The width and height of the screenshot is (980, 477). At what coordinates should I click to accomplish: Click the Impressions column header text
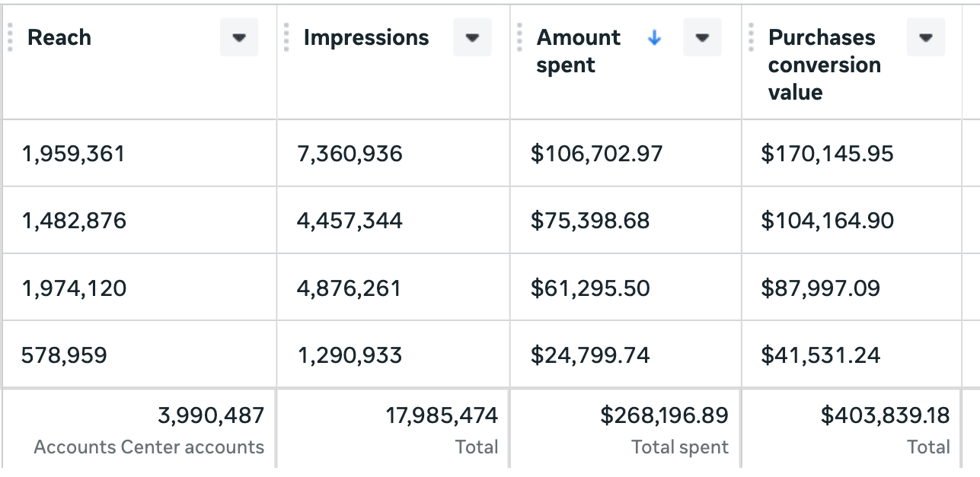coord(366,38)
